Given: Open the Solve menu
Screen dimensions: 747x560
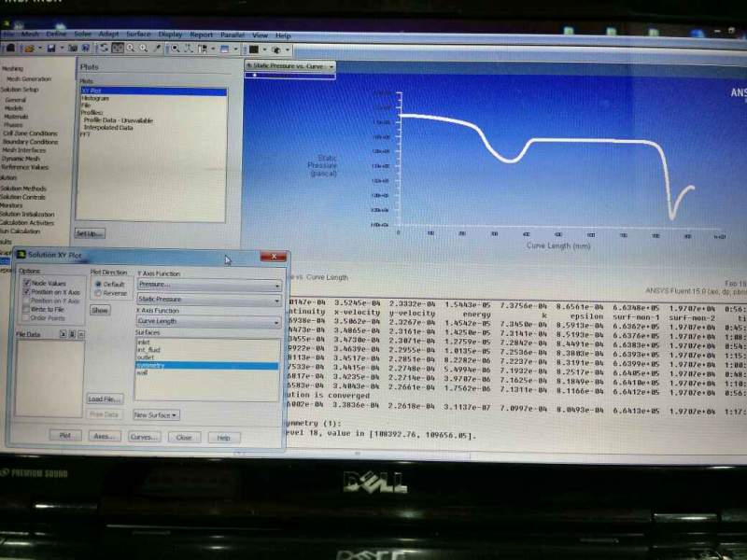Looking at the screenshot, I should click(82, 35).
